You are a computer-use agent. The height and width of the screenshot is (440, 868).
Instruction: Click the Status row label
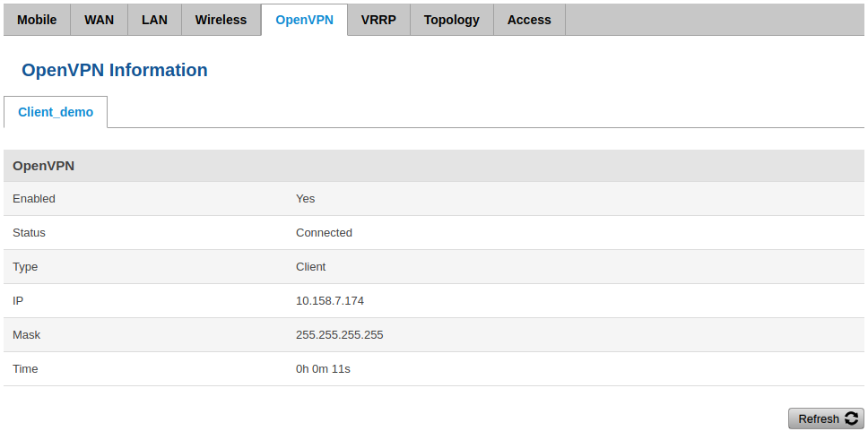click(x=29, y=233)
